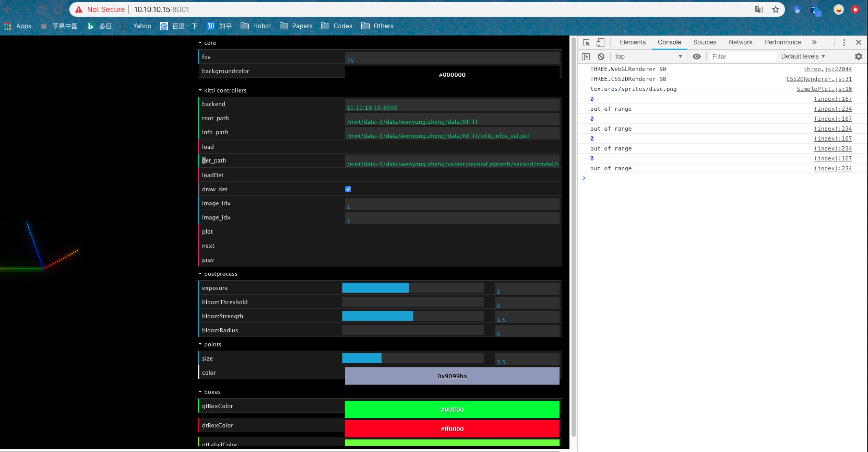
Task: Click the inspect element cursor icon
Action: (586, 42)
